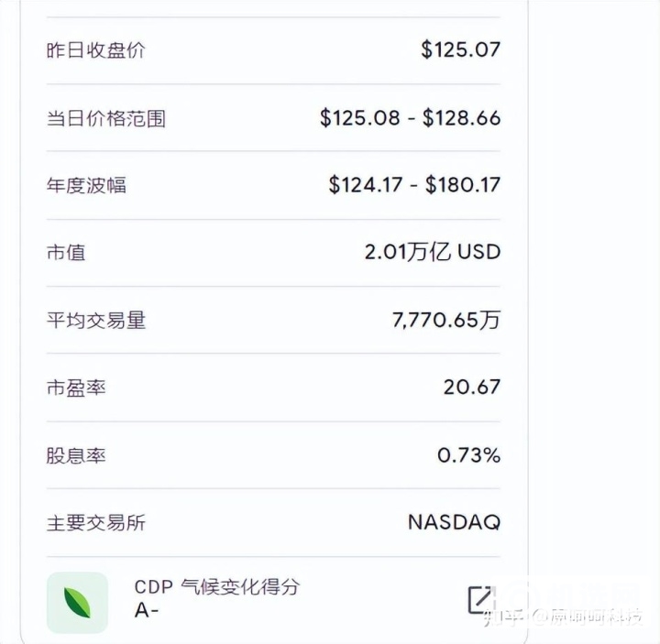Select the 0.73% dividend yield value

click(468, 454)
